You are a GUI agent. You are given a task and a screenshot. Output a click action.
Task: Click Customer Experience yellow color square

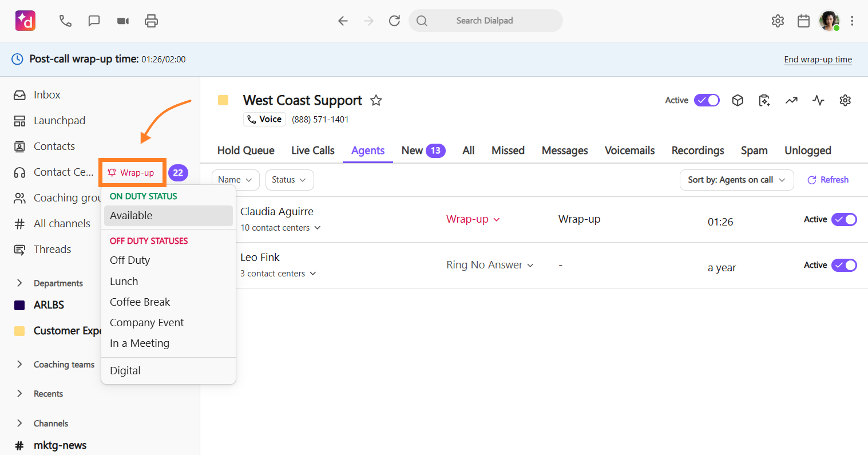(19, 331)
